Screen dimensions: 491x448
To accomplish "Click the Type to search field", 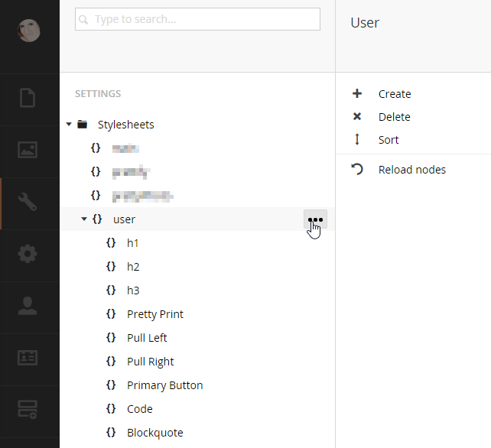I will click(197, 19).
